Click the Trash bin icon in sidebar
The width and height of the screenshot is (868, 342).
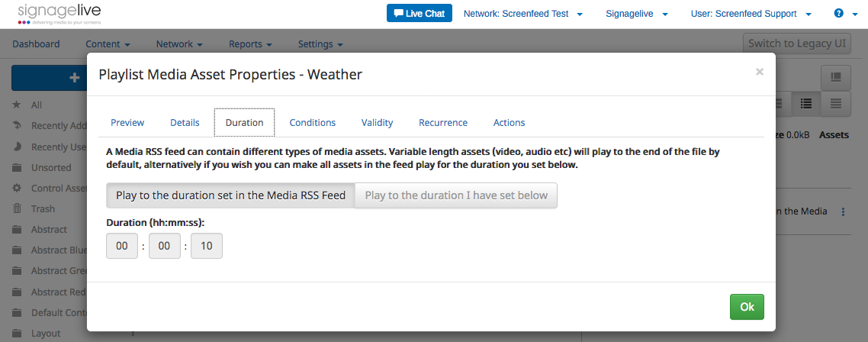point(17,208)
